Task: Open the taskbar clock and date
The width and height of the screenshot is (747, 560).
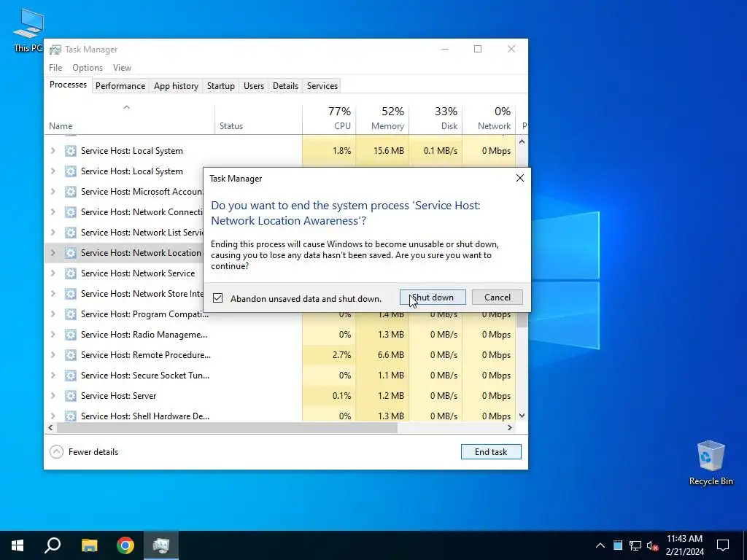Action: click(684, 545)
